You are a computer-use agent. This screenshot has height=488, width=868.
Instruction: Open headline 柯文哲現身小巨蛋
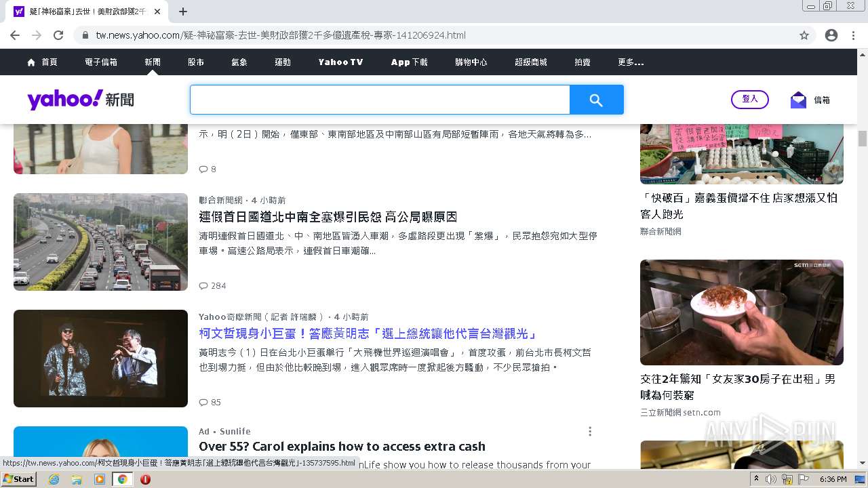click(x=368, y=334)
